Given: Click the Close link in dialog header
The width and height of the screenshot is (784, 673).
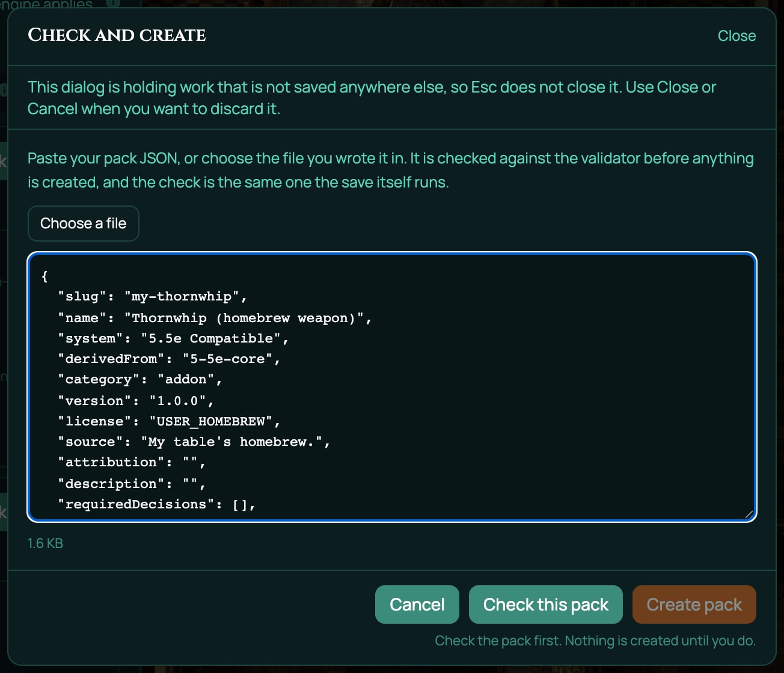Looking at the screenshot, I should [x=737, y=36].
